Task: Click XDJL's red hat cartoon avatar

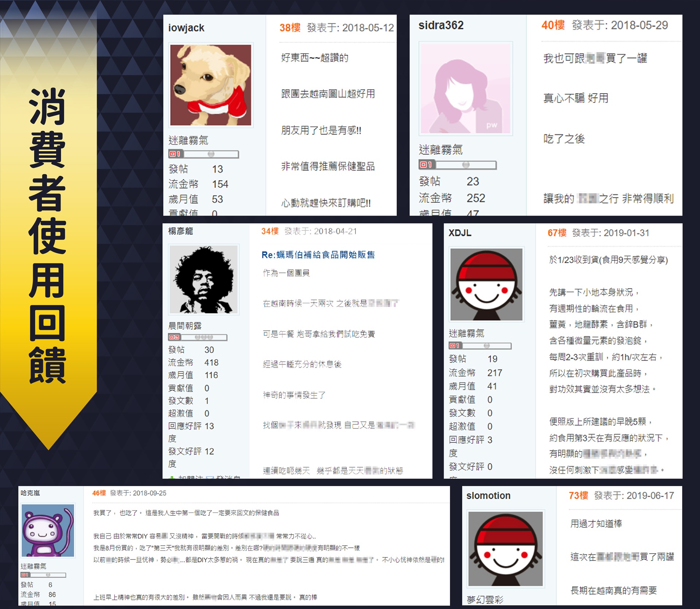Action: (x=486, y=284)
